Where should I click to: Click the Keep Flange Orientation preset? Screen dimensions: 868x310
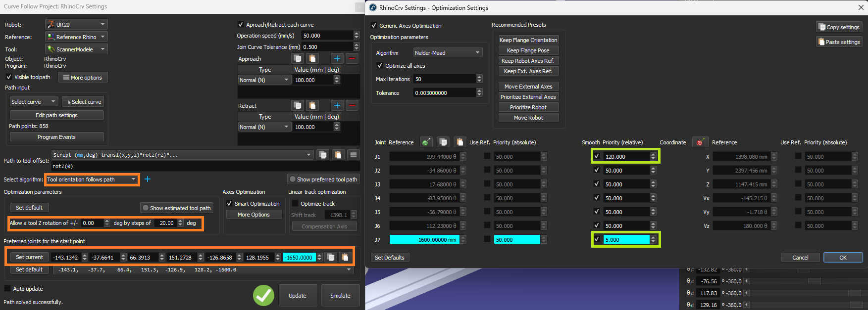coord(528,40)
